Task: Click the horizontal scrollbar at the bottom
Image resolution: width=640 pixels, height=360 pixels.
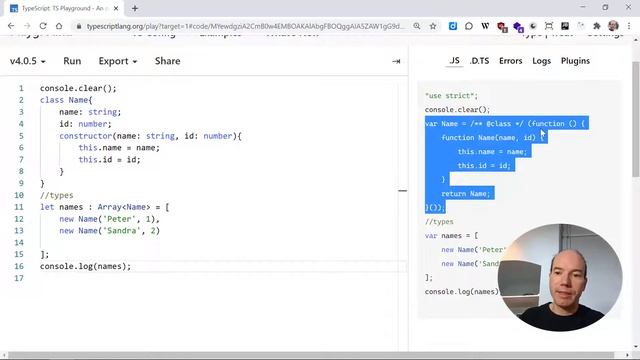Action: click(311, 355)
